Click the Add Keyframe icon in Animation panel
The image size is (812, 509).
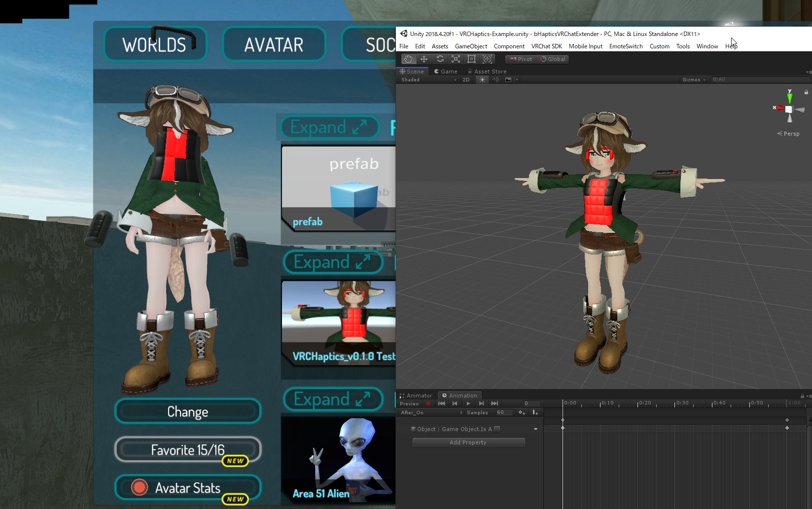click(522, 412)
